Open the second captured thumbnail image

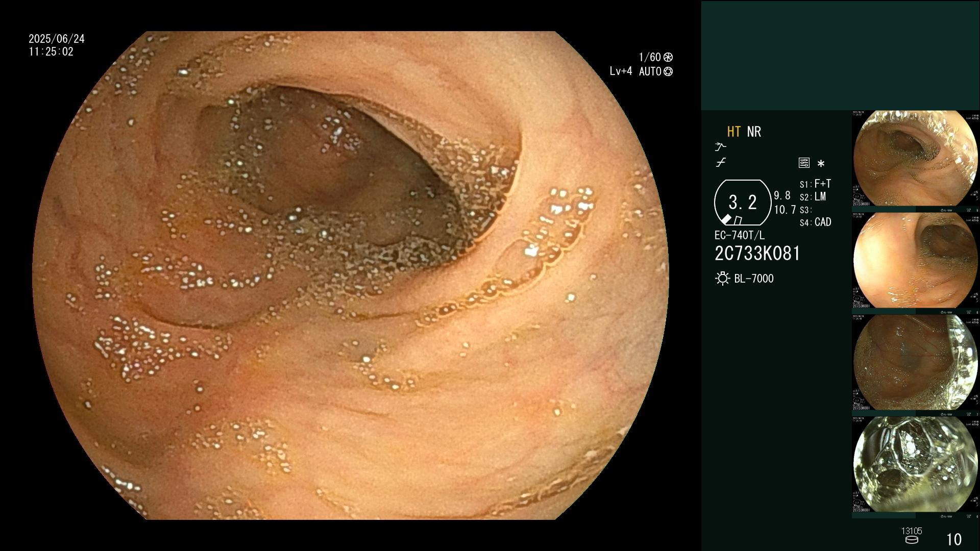click(x=915, y=261)
